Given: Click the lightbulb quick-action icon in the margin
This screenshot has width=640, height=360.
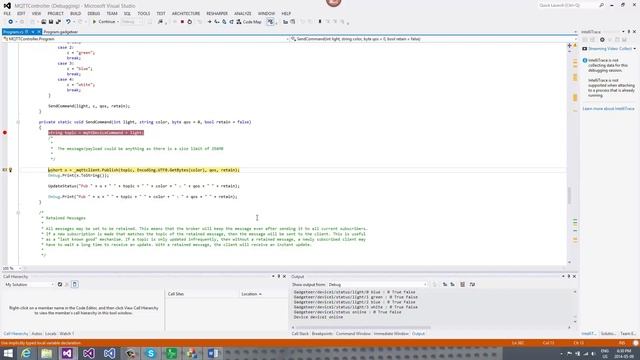Looking at the screenshot, I should [x=11, y=170].
